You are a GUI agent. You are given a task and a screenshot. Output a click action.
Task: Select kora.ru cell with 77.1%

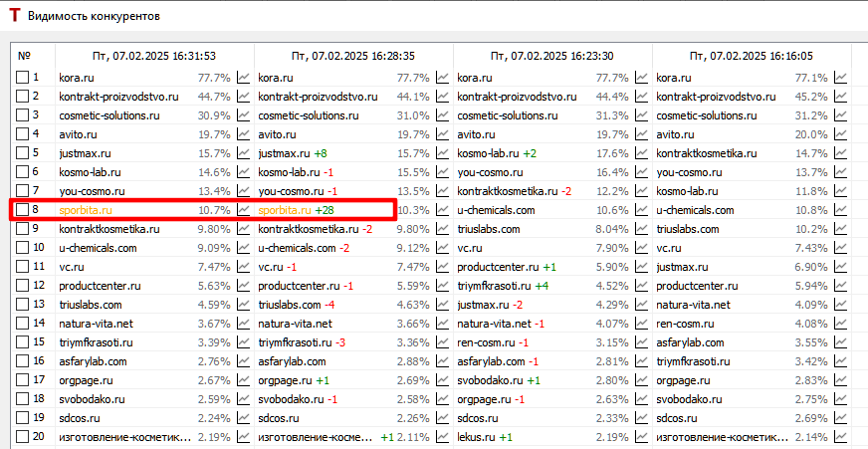click(752, 78)
